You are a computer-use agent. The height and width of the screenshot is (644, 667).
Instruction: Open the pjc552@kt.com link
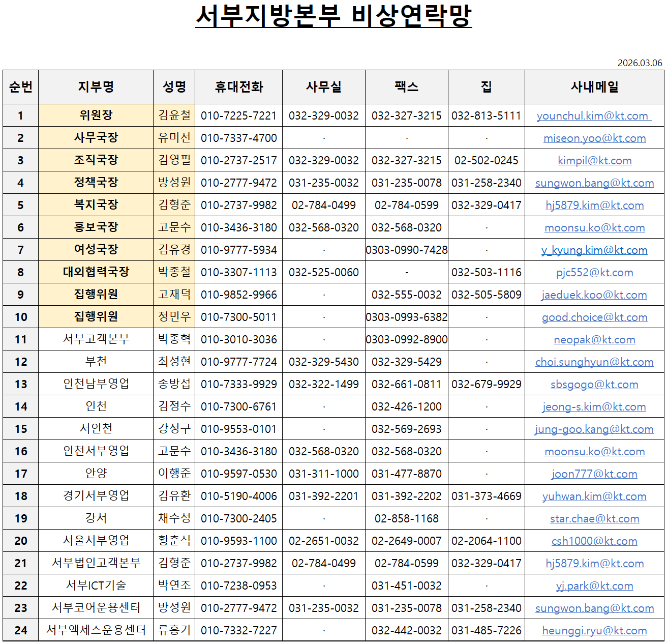[594, 273]
